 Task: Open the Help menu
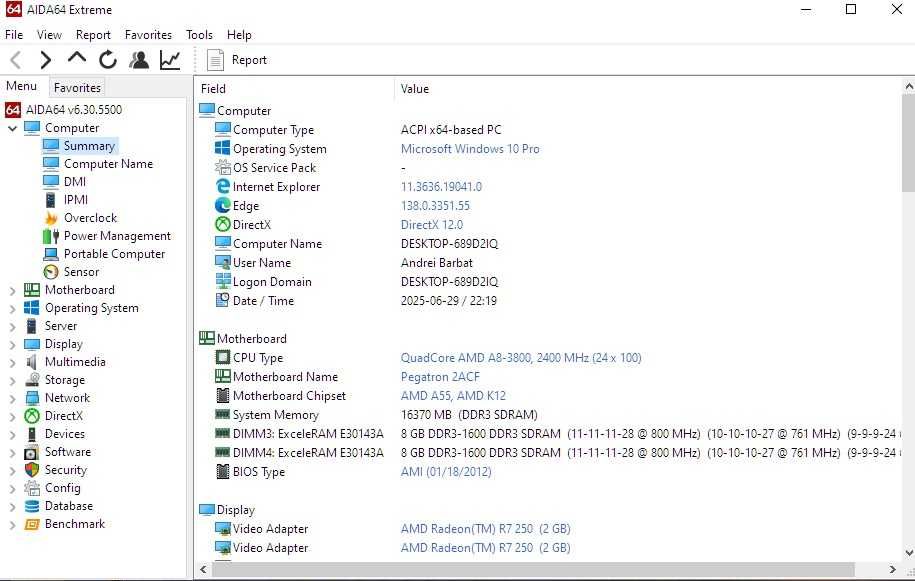click(x=239, y=34)
